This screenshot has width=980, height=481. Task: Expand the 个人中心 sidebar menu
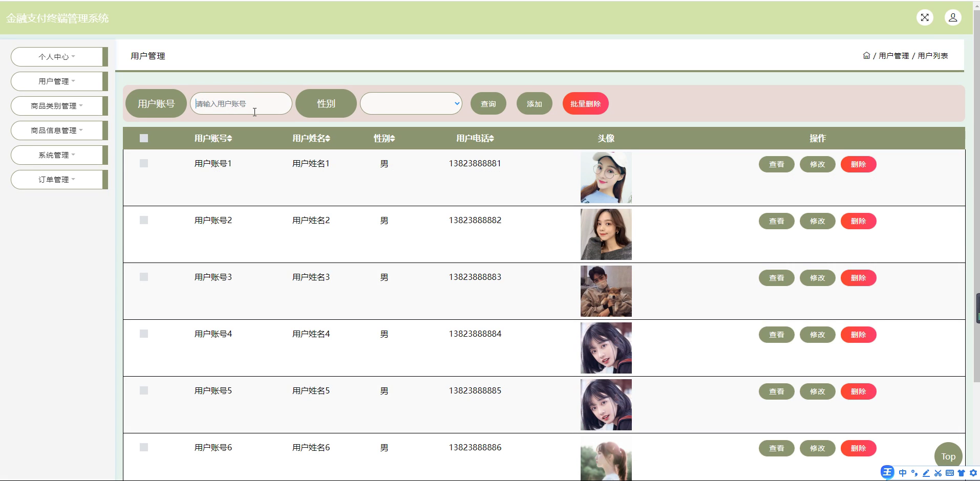point(59,57)
